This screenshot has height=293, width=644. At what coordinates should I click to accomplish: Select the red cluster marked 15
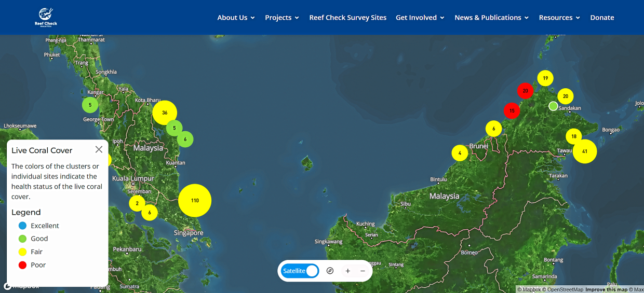point(512,110)
